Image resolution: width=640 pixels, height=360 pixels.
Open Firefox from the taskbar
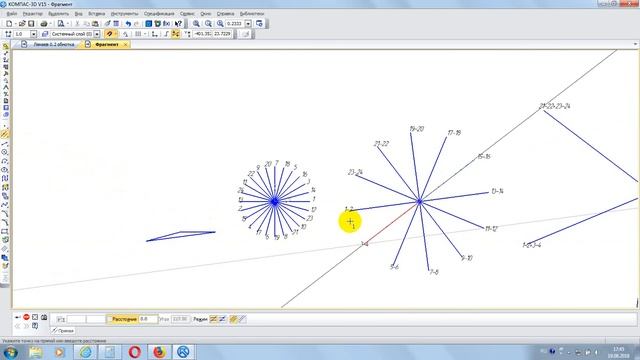(159, 352)
